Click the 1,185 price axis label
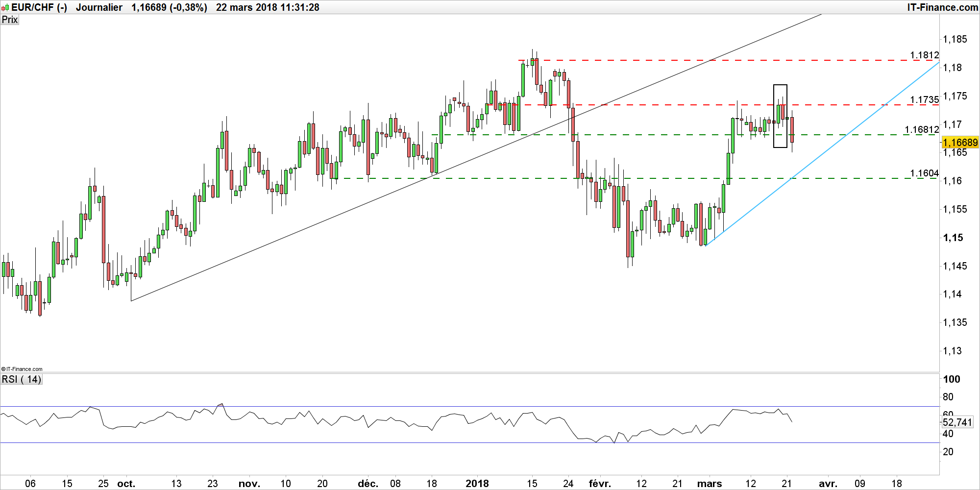 (955, 39)
